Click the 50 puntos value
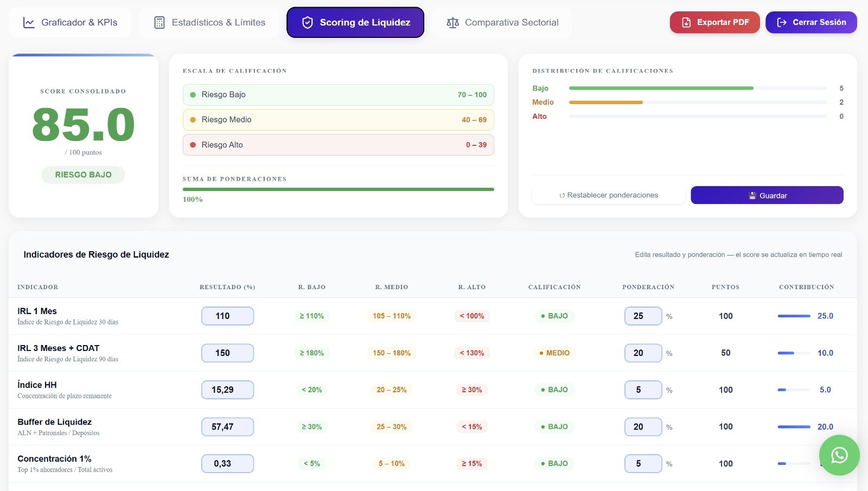This screenshot has width=868, height=491. tap(726, 353)
